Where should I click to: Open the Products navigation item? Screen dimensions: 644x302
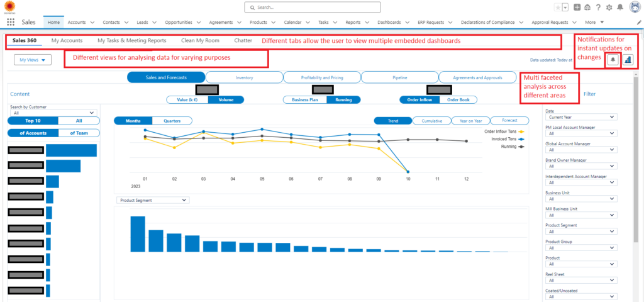(x=258, y=22)
